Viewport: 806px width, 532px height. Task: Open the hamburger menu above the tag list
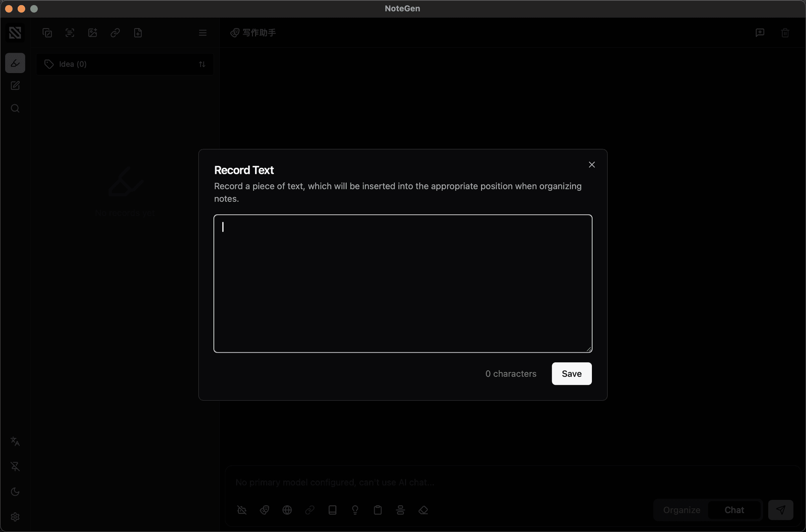202,33
